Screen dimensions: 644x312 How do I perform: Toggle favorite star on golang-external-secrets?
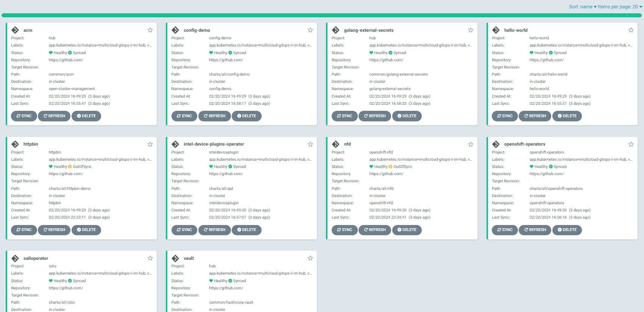pyautogui.click(x=471, y=30)
